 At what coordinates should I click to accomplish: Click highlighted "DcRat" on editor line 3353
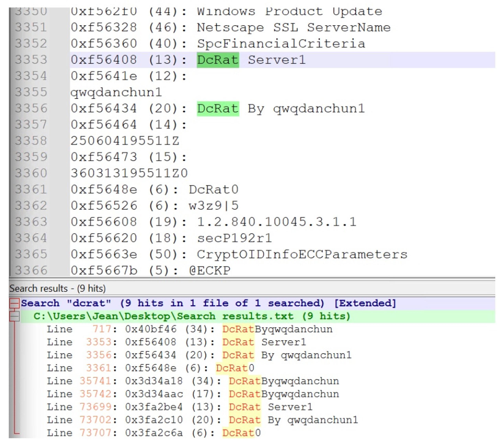click(x=218, y=60)
